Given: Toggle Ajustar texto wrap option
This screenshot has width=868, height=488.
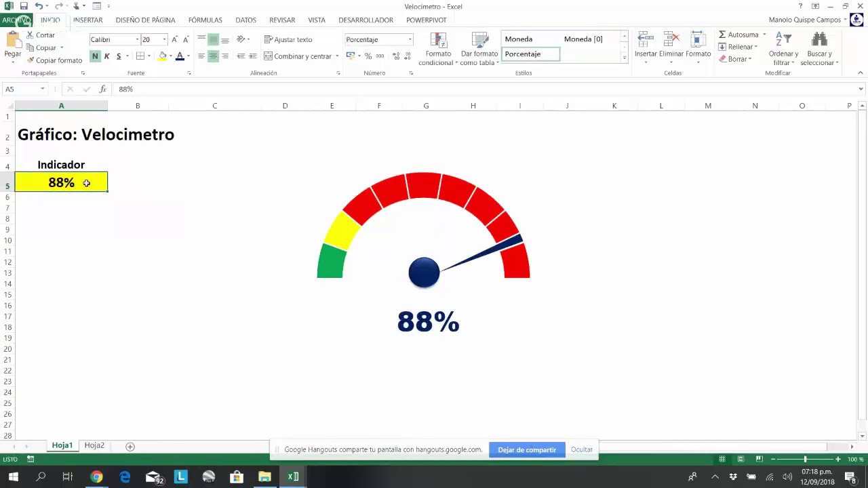Looking at the screenshot, I should pos(288,39).
